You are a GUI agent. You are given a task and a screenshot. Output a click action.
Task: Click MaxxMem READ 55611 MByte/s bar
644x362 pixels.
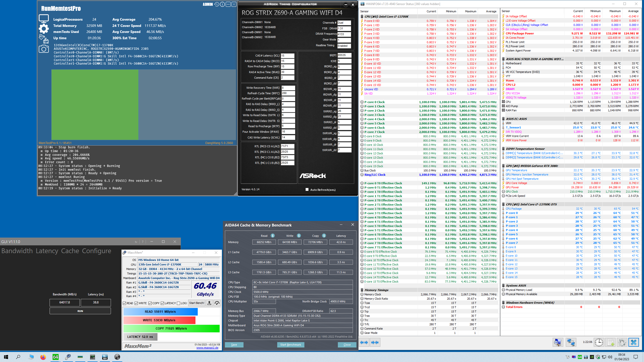160,312
